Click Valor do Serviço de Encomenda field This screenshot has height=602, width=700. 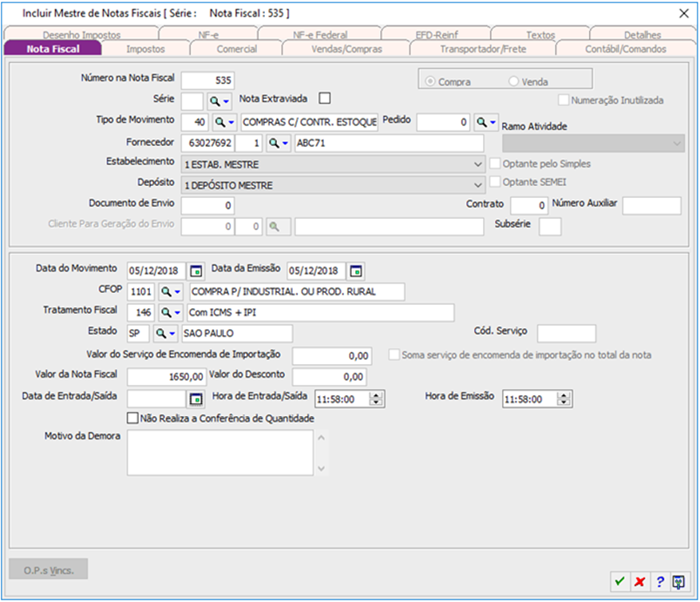coord(332,356)
